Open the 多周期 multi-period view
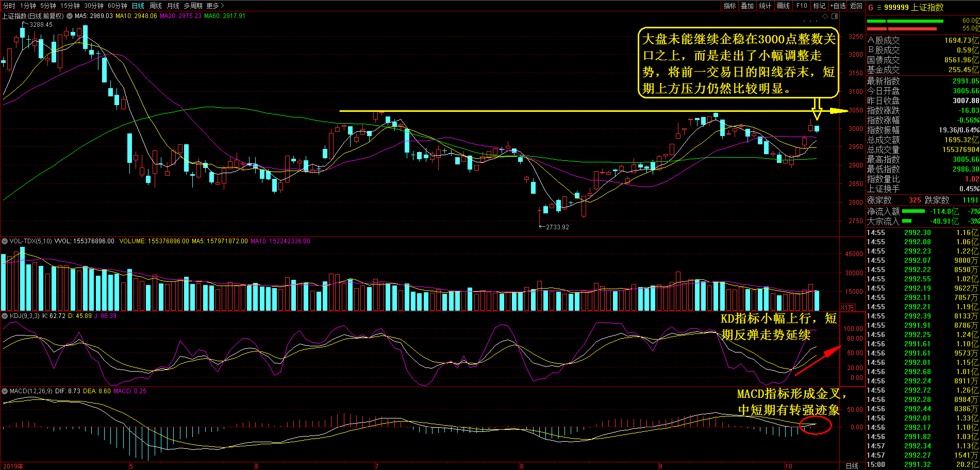 [x=193, y=6]
